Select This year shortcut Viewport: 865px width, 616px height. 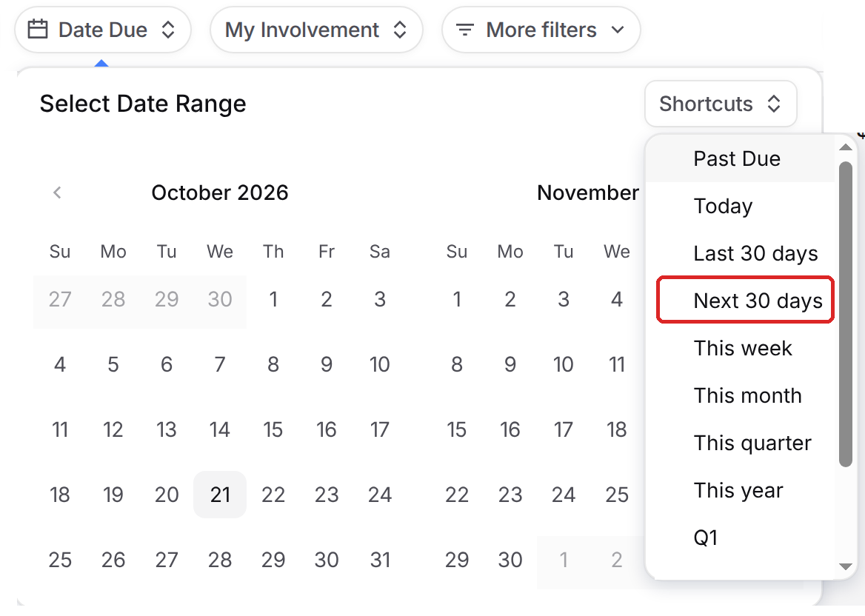741,491
